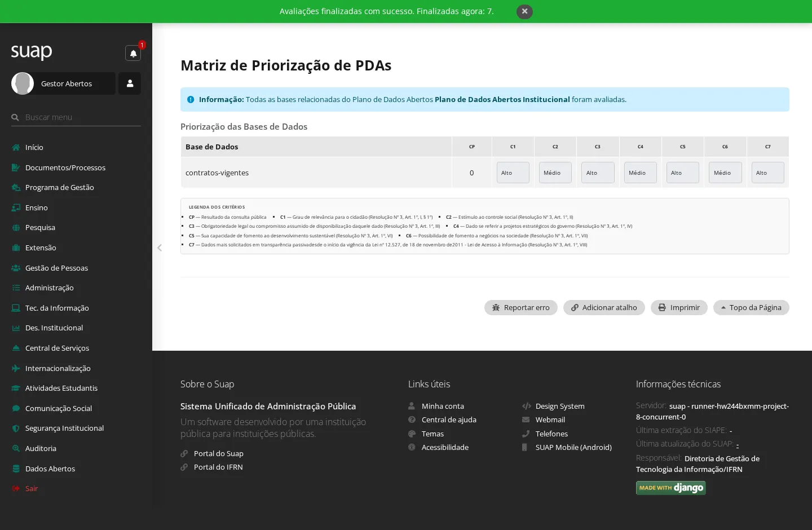
Task: Open the C6 Médio criterion dropdown
Action: (725, 173)
